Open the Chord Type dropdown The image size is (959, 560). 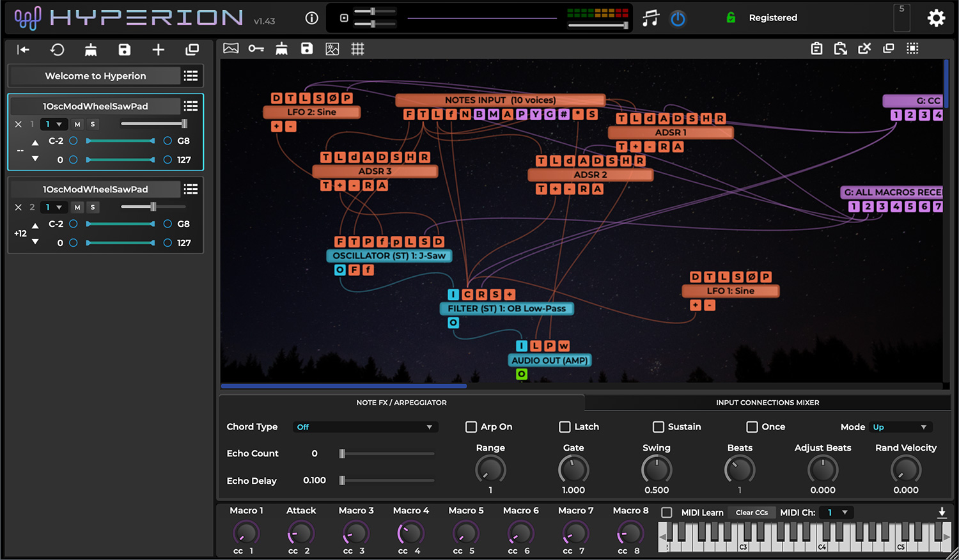pos(365,426)
